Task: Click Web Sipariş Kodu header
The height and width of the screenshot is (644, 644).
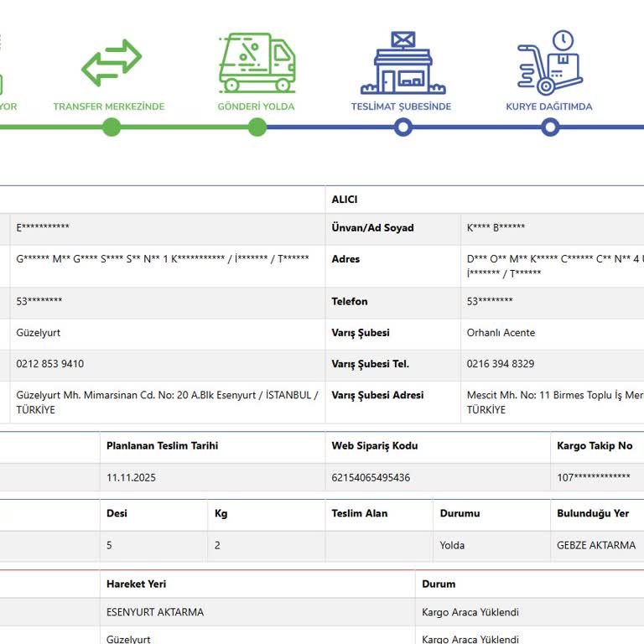Action: click(375, 446)
